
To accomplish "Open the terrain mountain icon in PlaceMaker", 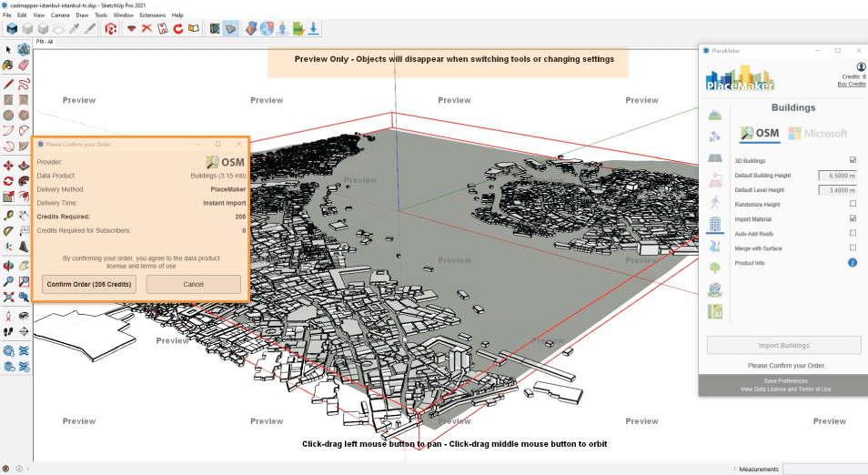I will [x=714, y=115].
